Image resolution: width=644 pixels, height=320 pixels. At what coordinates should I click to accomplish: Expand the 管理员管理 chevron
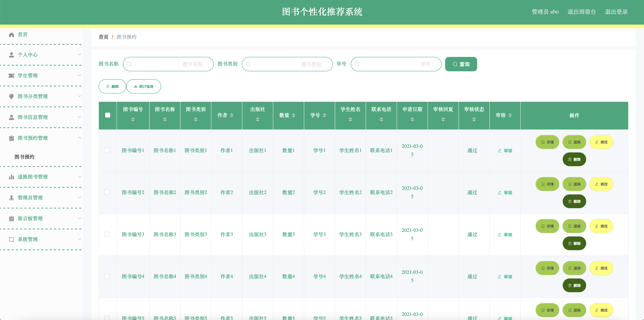click(79, 198)
